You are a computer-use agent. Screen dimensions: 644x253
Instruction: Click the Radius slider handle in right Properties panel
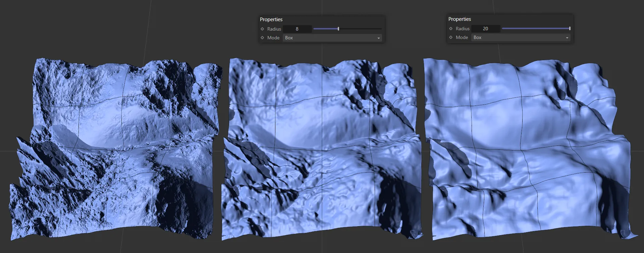pyautogui.click(x=570, y=29)
